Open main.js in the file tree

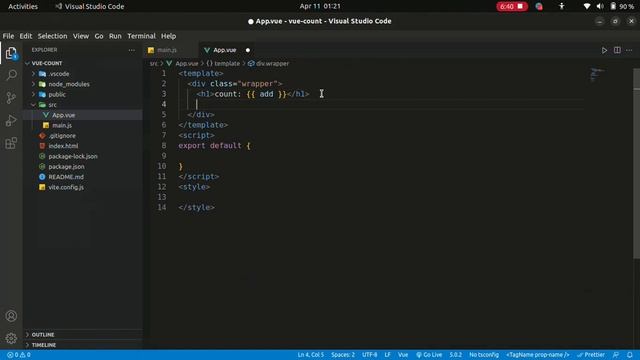[x=62, y=125]
